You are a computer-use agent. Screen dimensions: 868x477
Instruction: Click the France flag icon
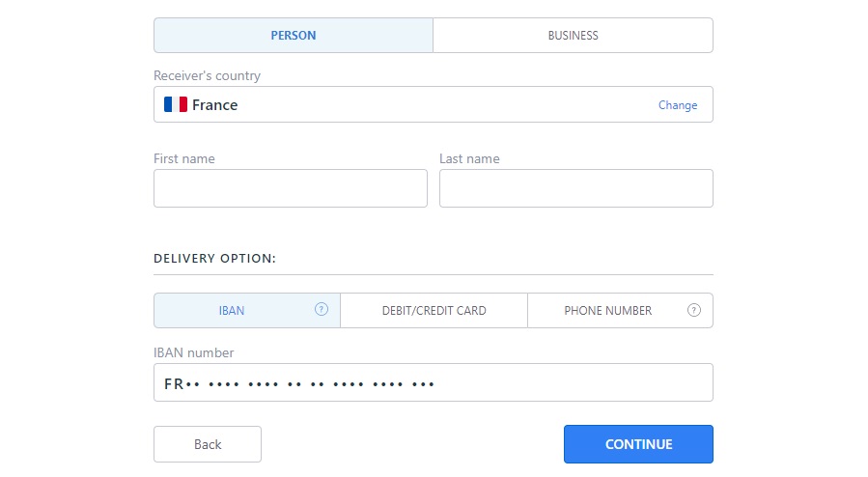click(176, 104)
